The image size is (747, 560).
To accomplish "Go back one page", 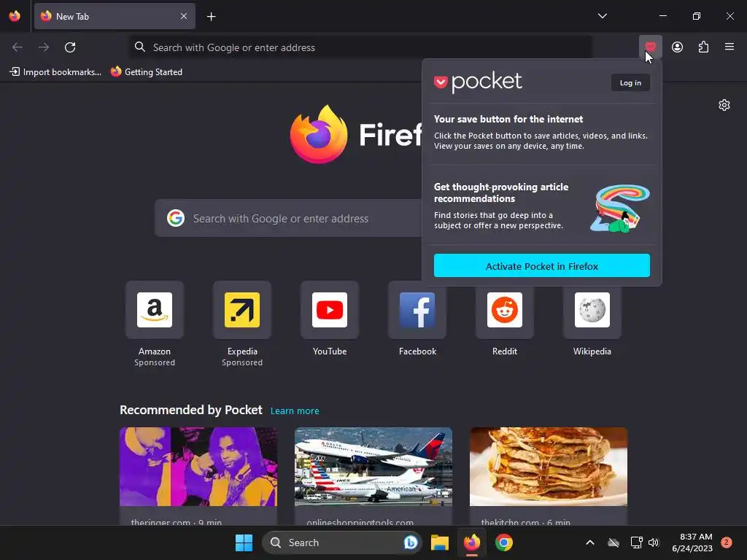I will [x=18, y=47].
